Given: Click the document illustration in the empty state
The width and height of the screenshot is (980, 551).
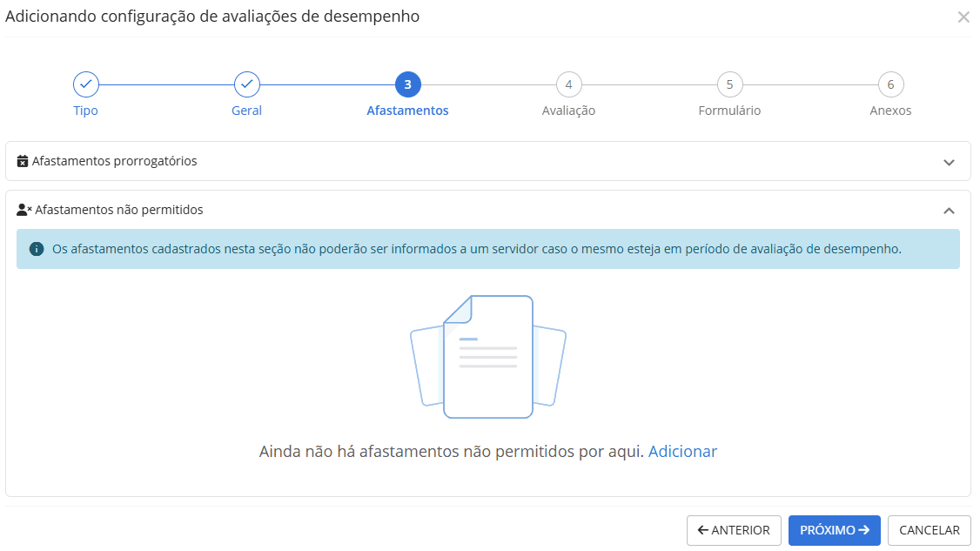Looking at the screenshot, I should [x=489, y=356].
